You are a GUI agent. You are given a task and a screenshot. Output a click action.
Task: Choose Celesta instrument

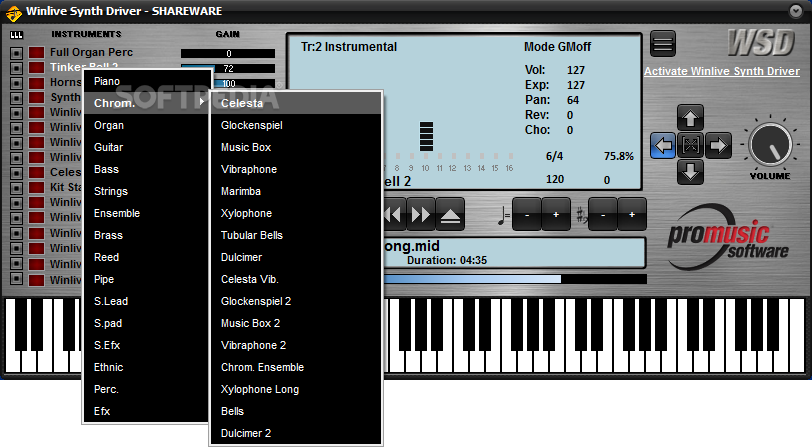(x=296, y=103)
